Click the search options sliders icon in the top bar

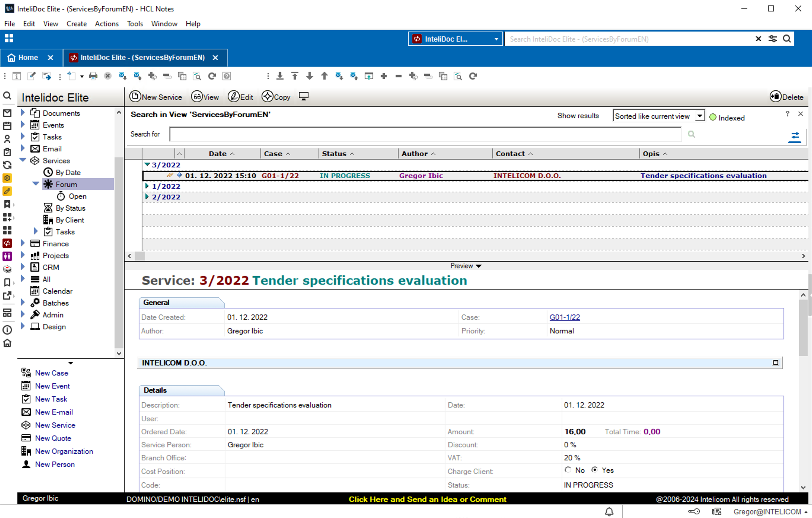tap(773, 39)
